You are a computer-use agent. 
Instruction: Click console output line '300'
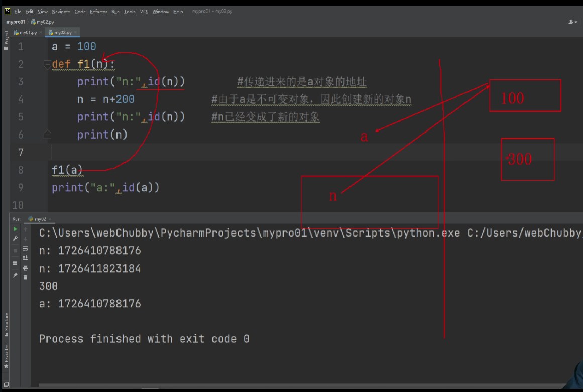pos(48,286)
